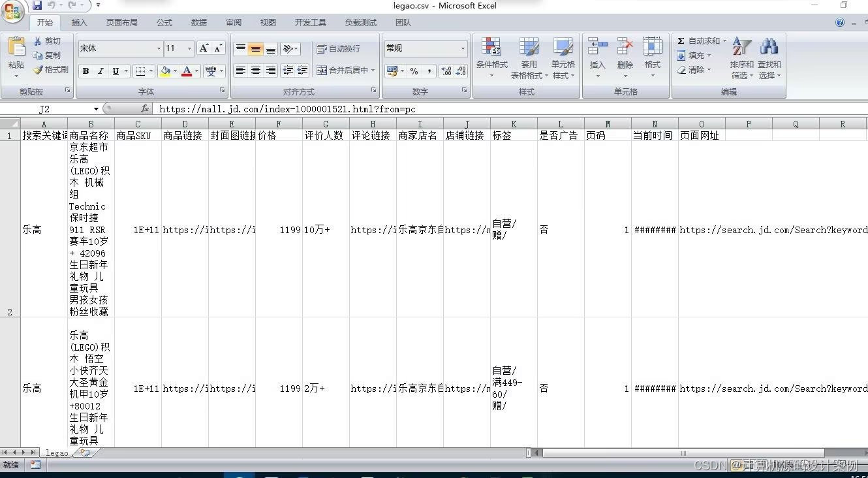The image size is (868, 478).
Task: Increase decimal places
Action: click(x=446, y=71)
